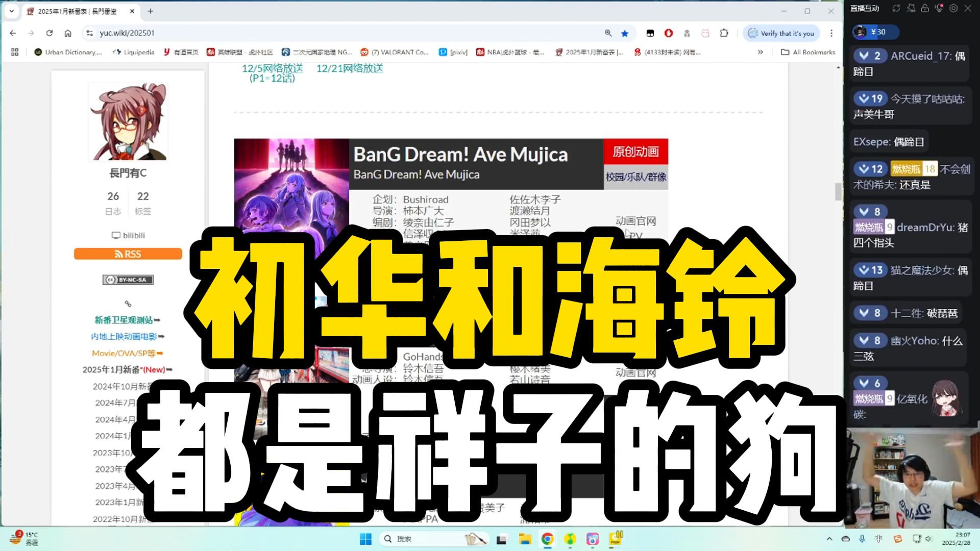
Task: Open the apps grid in the bookmarks bar
Action: (x=15, y=52)
